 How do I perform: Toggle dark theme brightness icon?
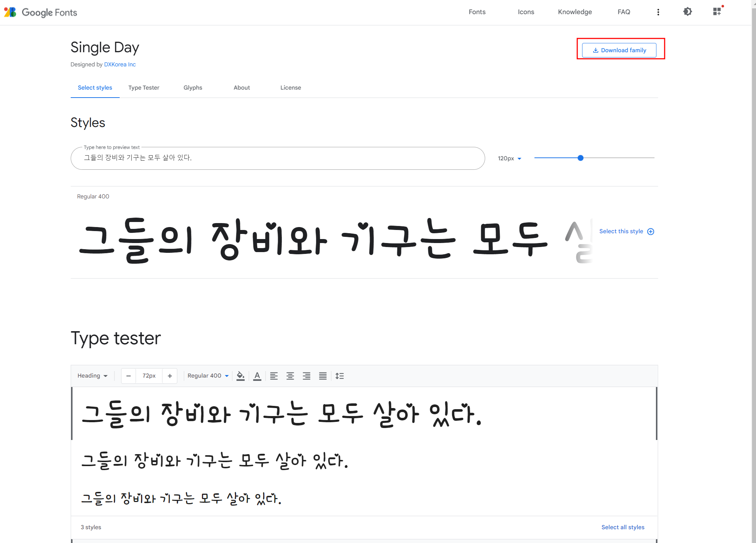(x=687, y=12)
